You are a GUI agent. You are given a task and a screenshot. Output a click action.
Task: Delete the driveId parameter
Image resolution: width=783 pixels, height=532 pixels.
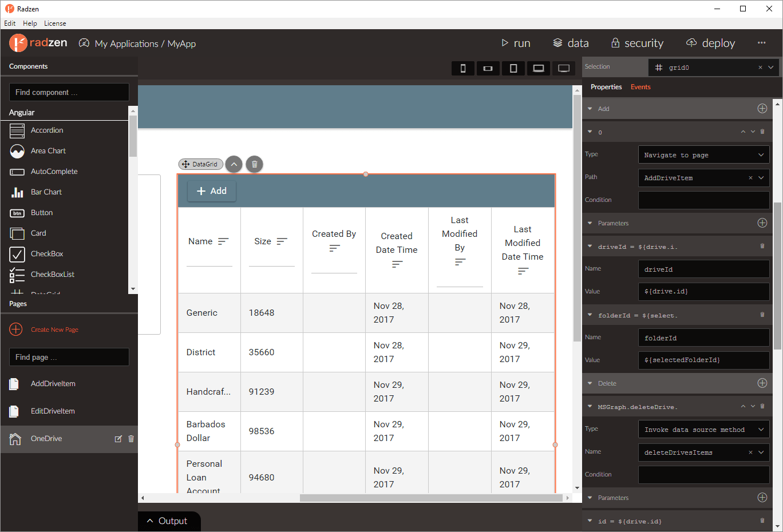(762, 246)
